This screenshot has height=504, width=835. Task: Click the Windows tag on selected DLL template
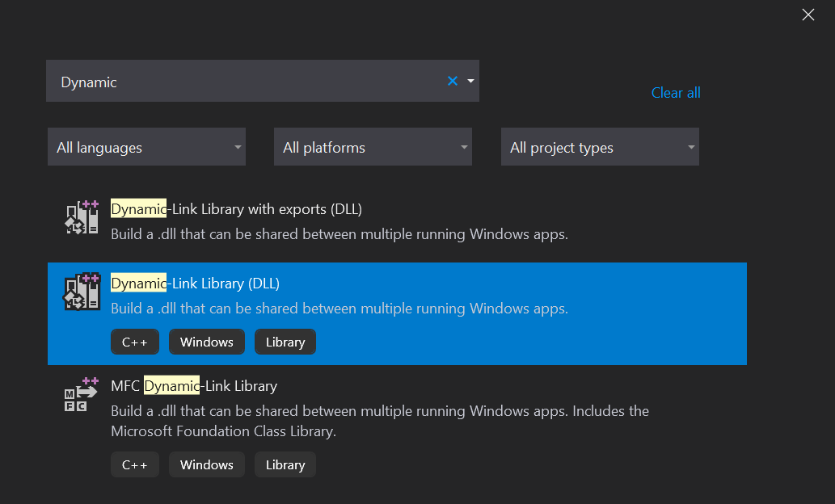[x=207, y=342]
